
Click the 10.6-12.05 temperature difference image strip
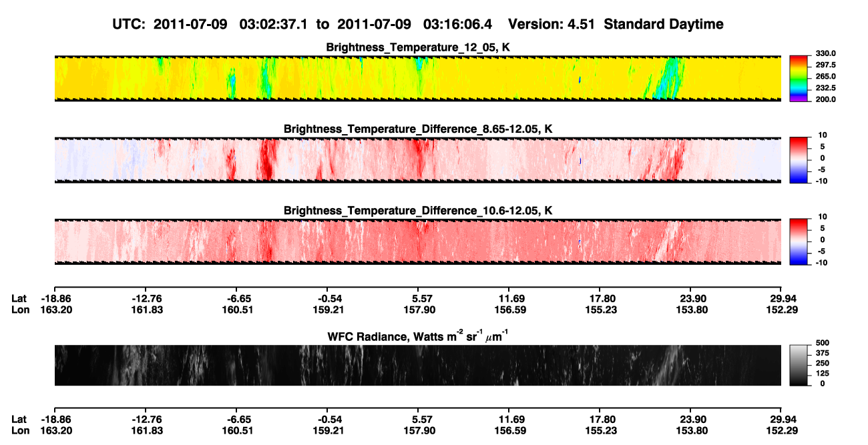(418, 241)
